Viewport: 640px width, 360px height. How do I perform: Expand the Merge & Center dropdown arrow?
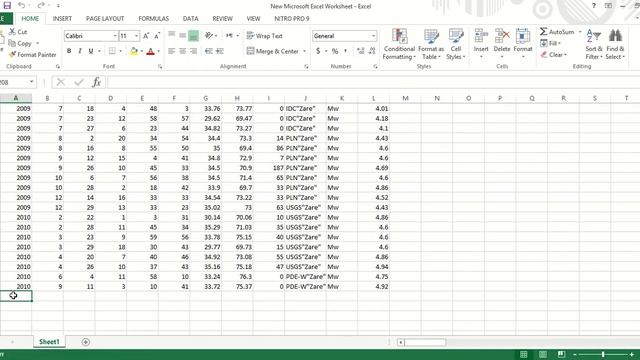(304, 51)
